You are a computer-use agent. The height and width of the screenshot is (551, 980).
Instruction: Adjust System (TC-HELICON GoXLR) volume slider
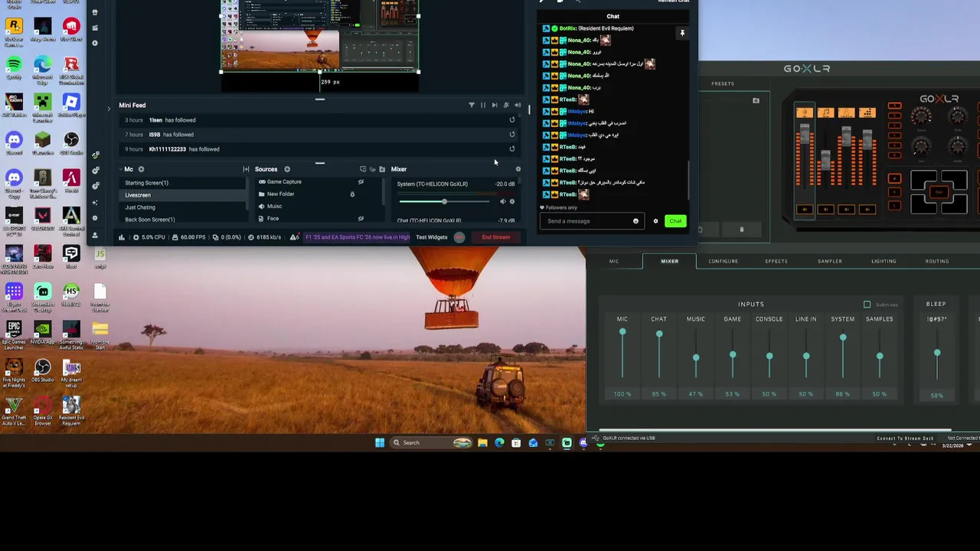[443, 201]
